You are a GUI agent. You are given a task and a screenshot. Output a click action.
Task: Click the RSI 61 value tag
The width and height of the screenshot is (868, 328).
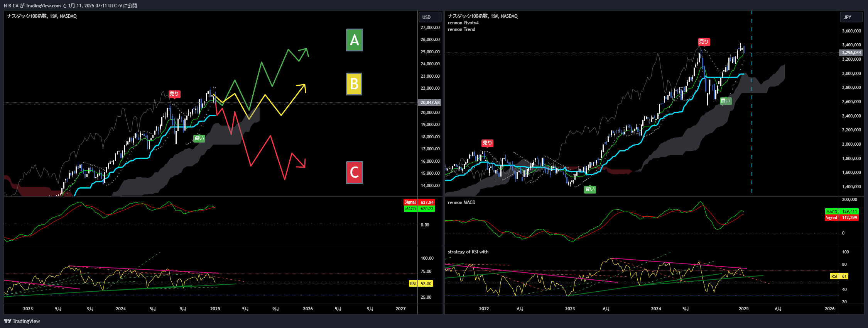839,276
